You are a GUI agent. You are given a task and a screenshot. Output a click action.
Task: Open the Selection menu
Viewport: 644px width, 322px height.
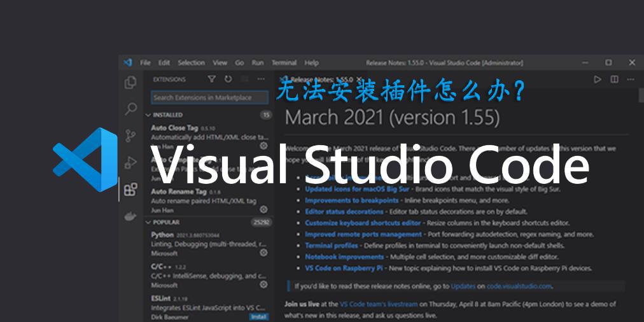click(192, 63)
